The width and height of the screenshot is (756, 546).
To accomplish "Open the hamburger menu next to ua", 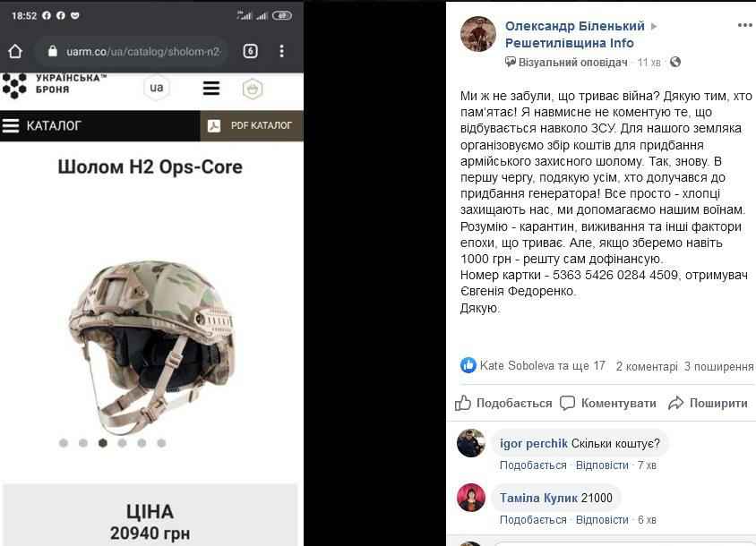I will 211,89.
